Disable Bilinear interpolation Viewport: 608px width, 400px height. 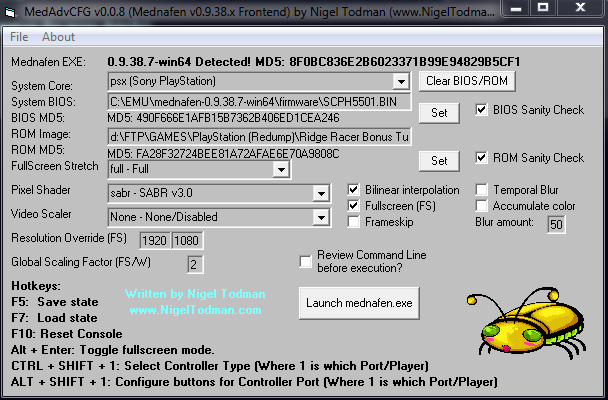[x=354, y=189]
